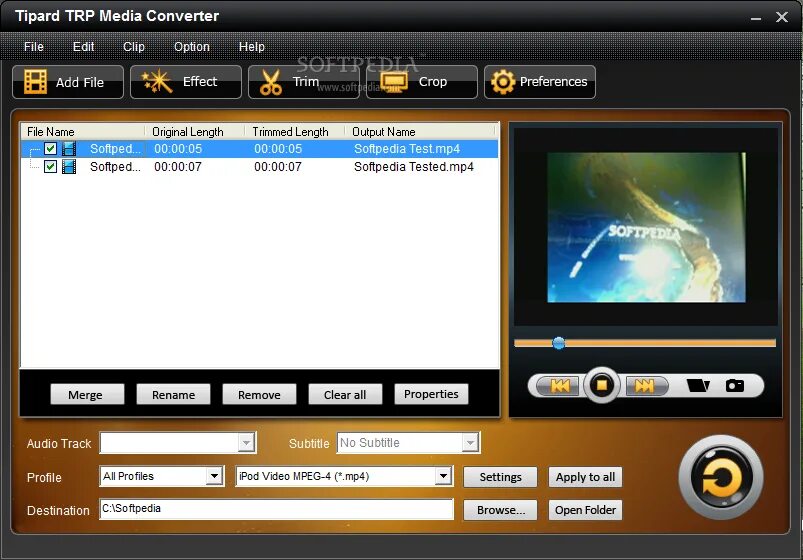
Task: Open the iPod Video MPEG-4 format dropdown
Action: (443, 476)
